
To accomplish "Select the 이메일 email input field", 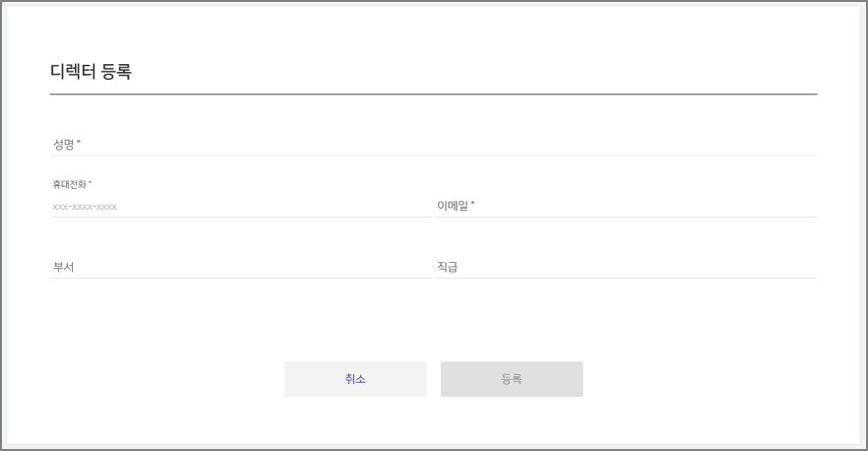I will (x=626, y=206).
